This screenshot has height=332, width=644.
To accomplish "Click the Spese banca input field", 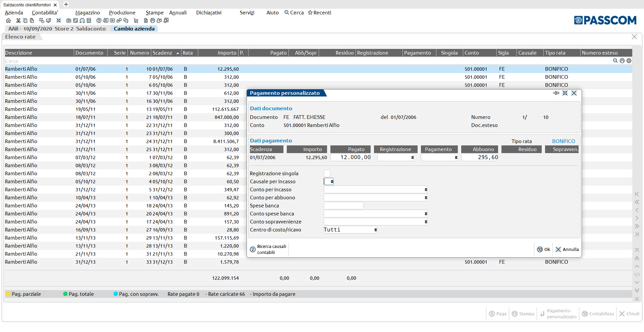I will click(343, 206).
